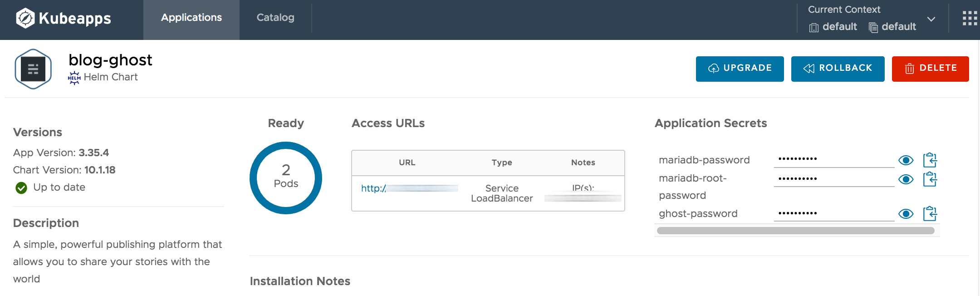
Task: Click the Helm chart icon
Action: 74,78
